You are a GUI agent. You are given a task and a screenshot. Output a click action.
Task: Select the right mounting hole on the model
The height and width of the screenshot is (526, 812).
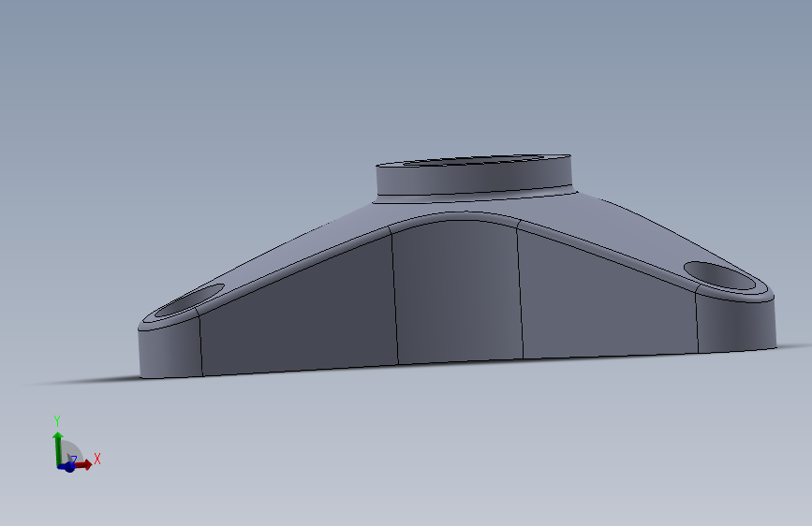click(719, 275)
